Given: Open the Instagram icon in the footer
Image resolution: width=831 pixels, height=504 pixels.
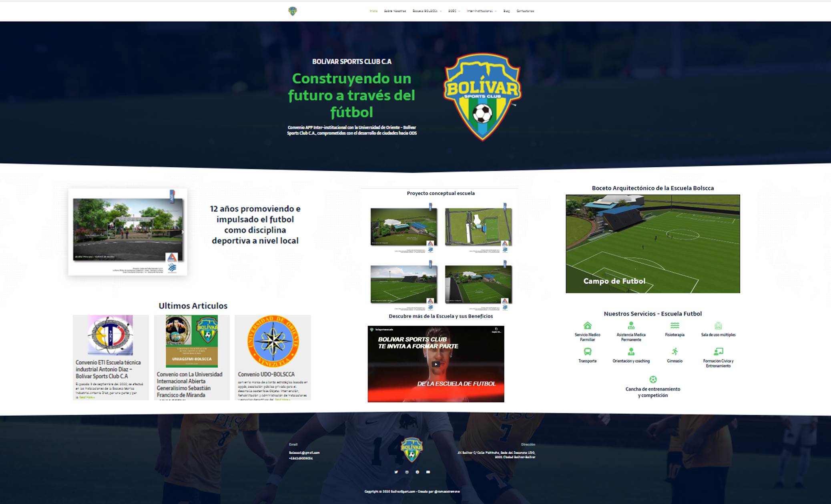Looking at the screenshot, I should pos(407,472).
